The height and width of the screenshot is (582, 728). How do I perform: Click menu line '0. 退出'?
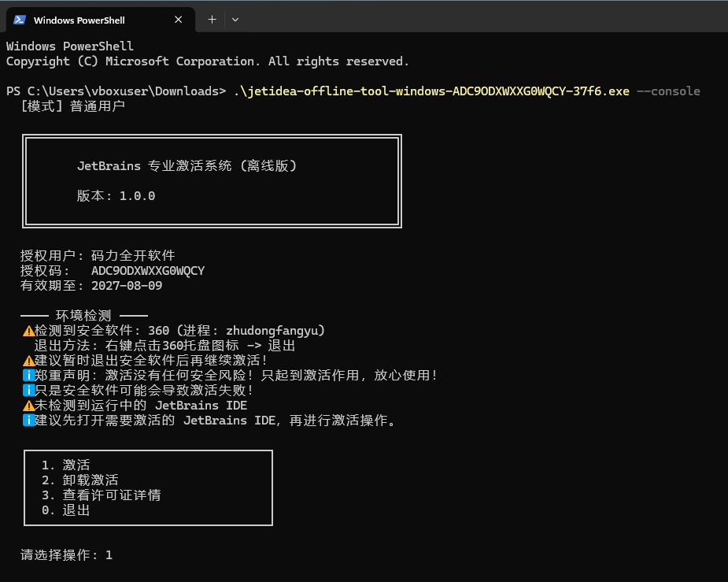point(65,510)
